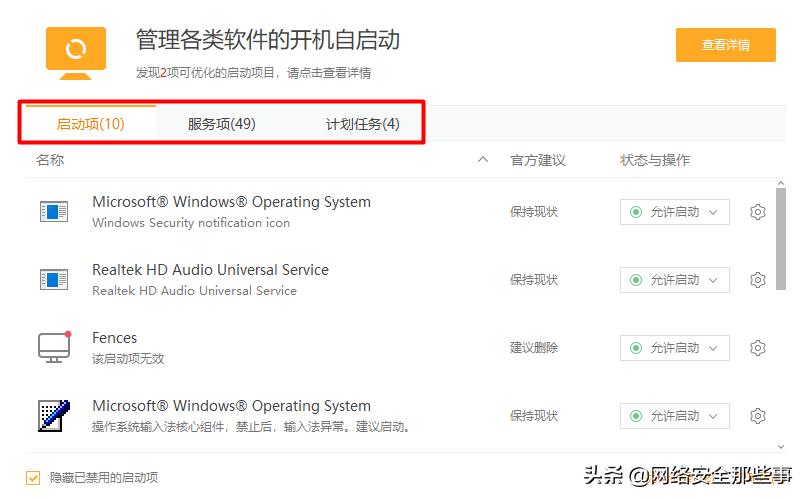
Task: Switch to the 服务项(49) tab
Action: click(222, 124)
